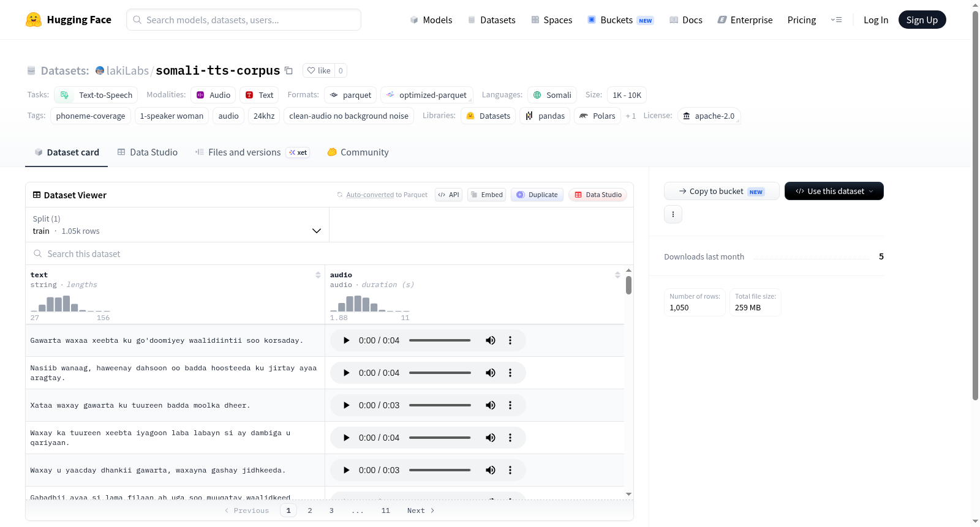The image size is (980, 527).
Task: Jump to page 11 of the viewer
Action: tap(386, 510)
